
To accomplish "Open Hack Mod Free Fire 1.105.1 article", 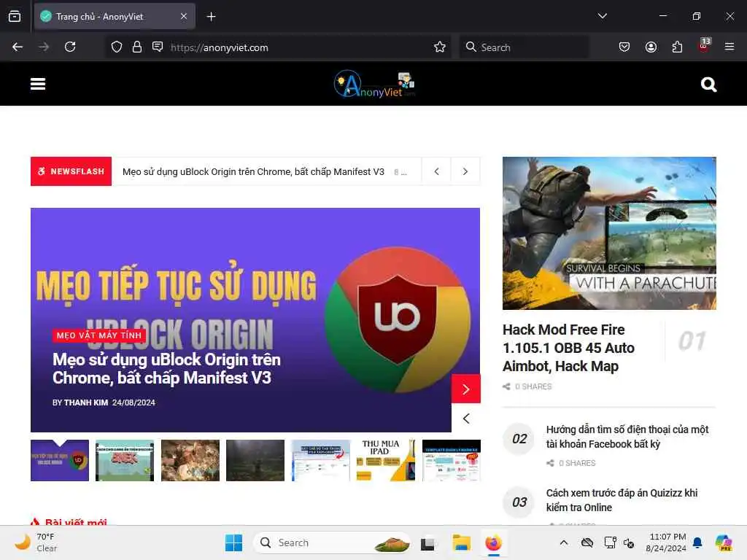I will (568, 348).
